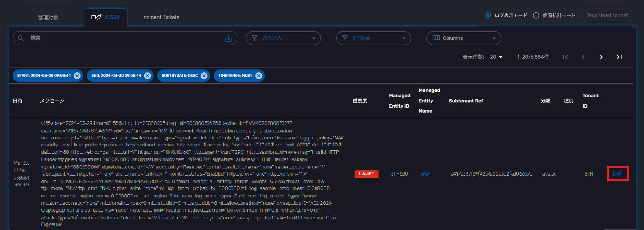
Task: Remove the SORTBYDATE: DESC filter chip
Action: point(204,76)
